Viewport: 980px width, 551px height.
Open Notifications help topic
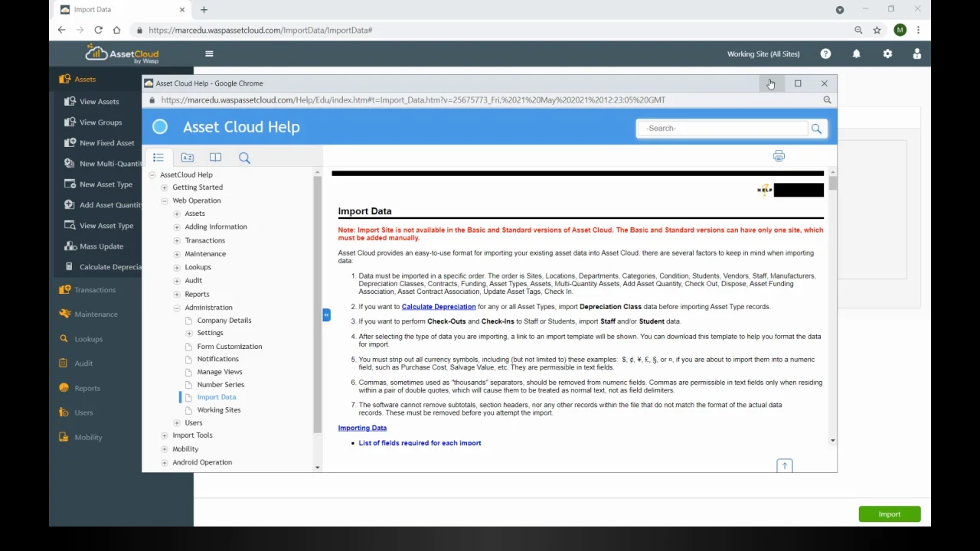click(217, 358)
